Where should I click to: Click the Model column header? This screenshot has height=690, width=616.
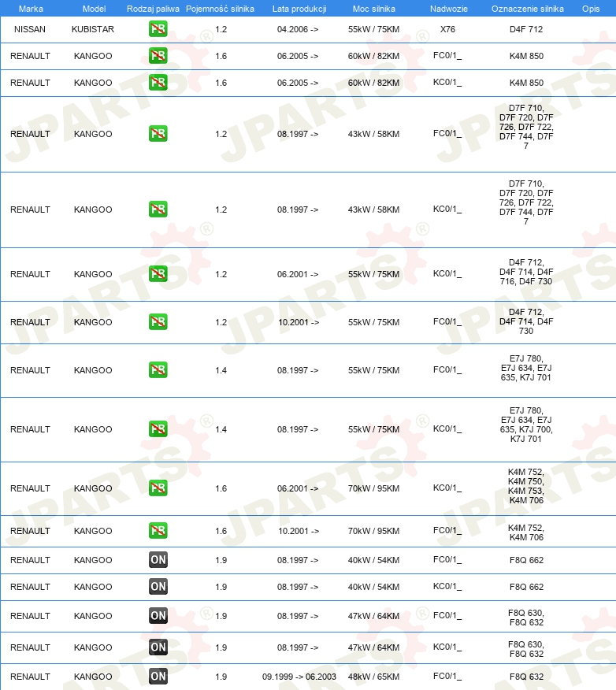(95, 9)
